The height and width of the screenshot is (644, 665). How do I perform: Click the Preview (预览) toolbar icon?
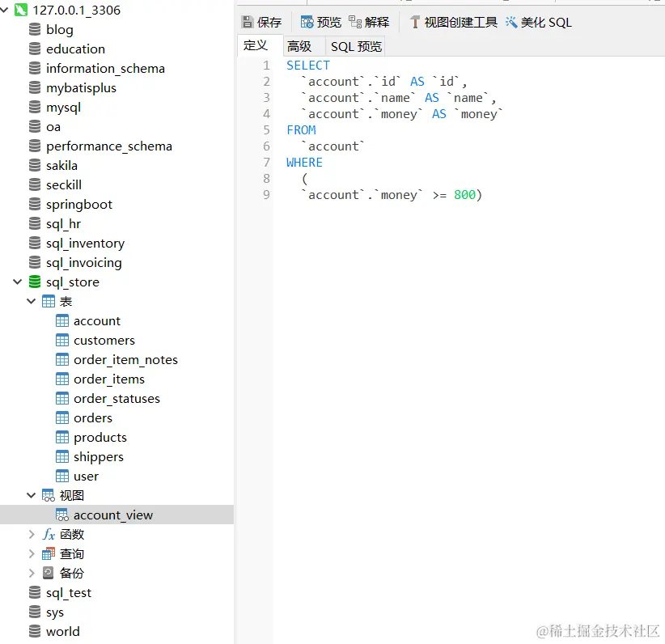pyautogui.click(x=307, y=22)
